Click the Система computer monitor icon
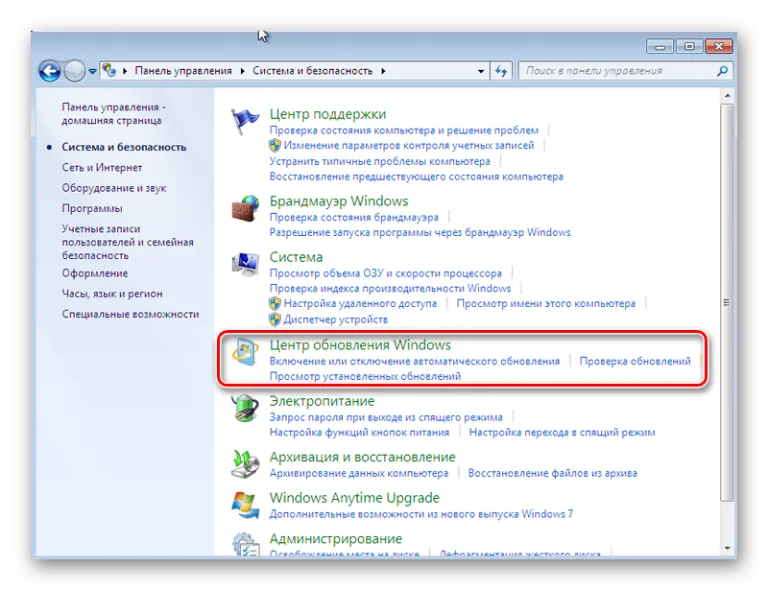The width and height of the screenshot is (768, 590). coord(245,264)
